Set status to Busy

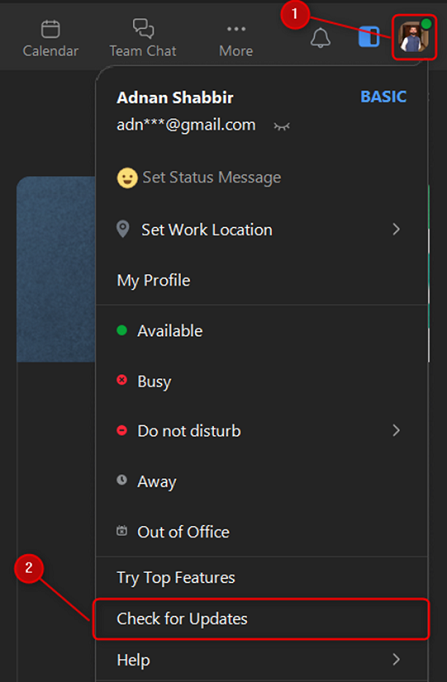tap(261, 381)
